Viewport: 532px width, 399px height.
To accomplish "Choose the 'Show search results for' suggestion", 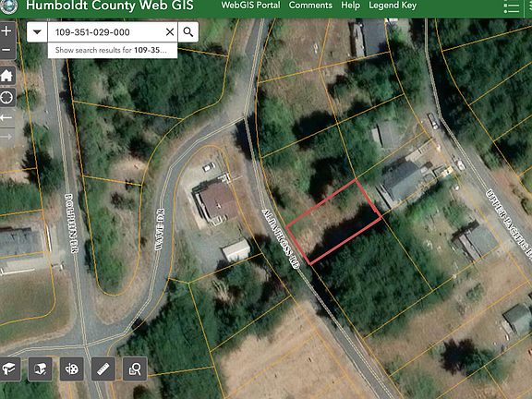I will 113,50.
